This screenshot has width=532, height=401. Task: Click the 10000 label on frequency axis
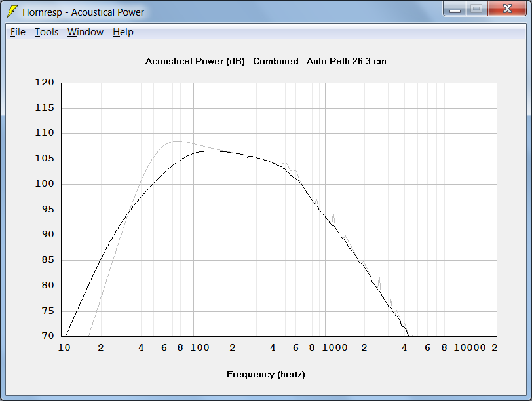coord(470,347)
